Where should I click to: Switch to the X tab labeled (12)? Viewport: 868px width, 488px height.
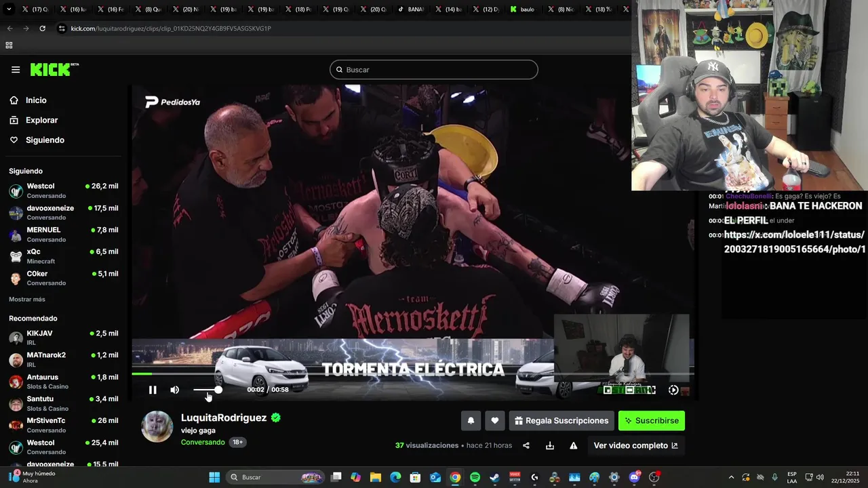486,9
